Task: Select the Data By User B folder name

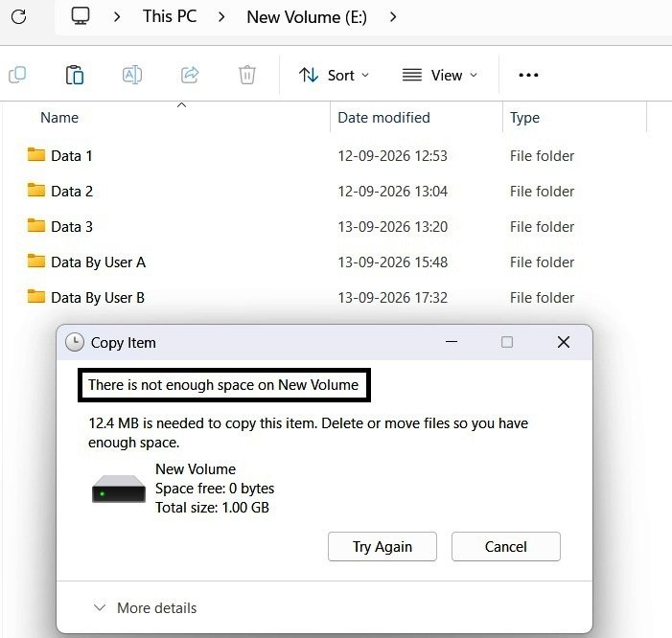Action: tap(98, 298)
